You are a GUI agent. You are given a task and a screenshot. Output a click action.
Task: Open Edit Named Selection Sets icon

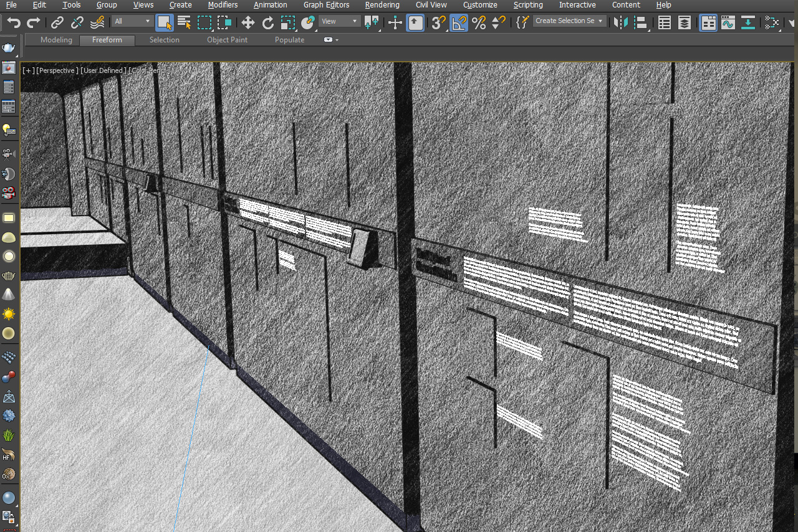[522, 23]
